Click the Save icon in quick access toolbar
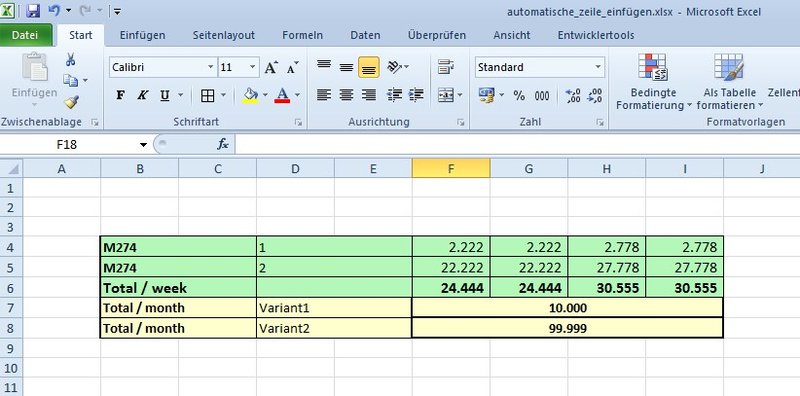The image size is (800, 396). tap(33, 10)
